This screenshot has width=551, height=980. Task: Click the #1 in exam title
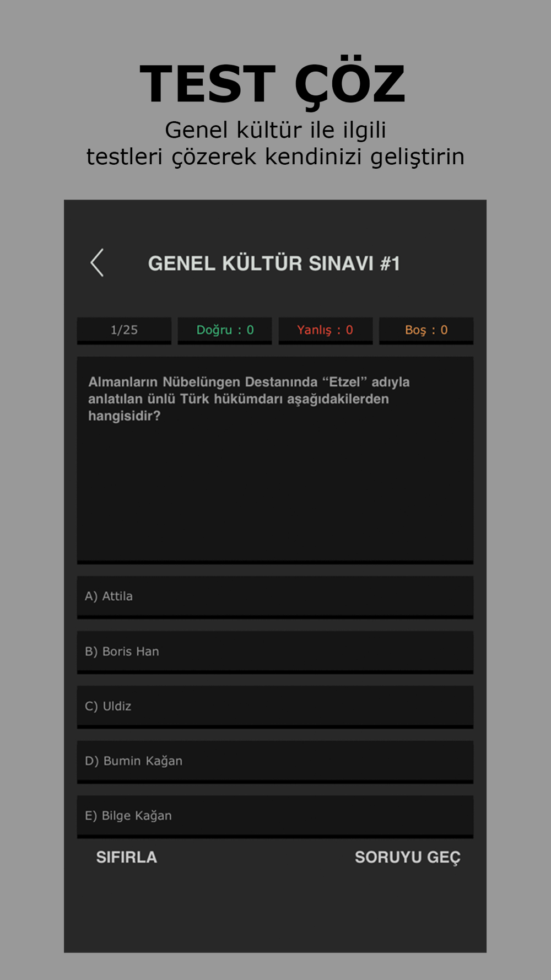coord(390,263)
